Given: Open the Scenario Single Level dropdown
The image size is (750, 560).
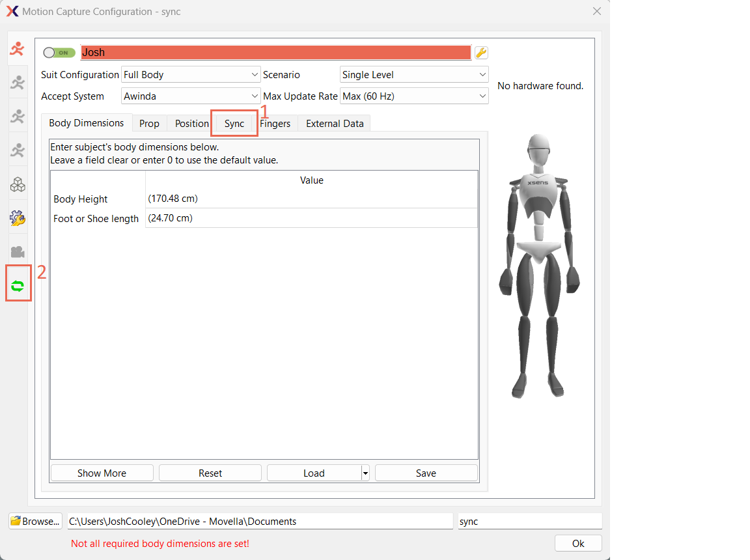Looking at the screenshot, I should pos(414,75).
